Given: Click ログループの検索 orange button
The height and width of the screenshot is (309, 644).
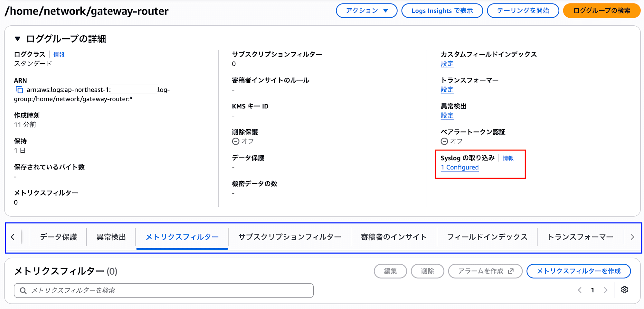Looking at the screenshot, I should click(x=602, y=11).
